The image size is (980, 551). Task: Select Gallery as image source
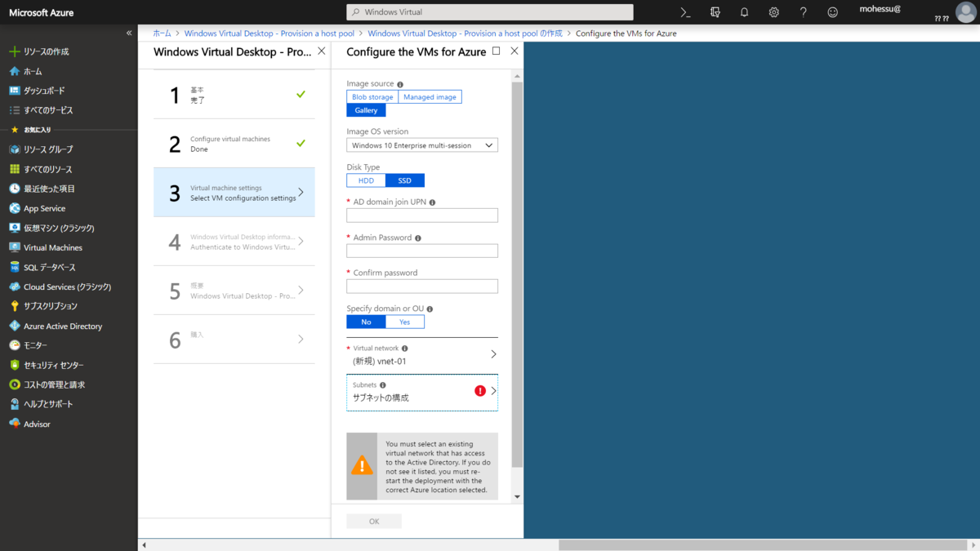click(x=366, y=110)
